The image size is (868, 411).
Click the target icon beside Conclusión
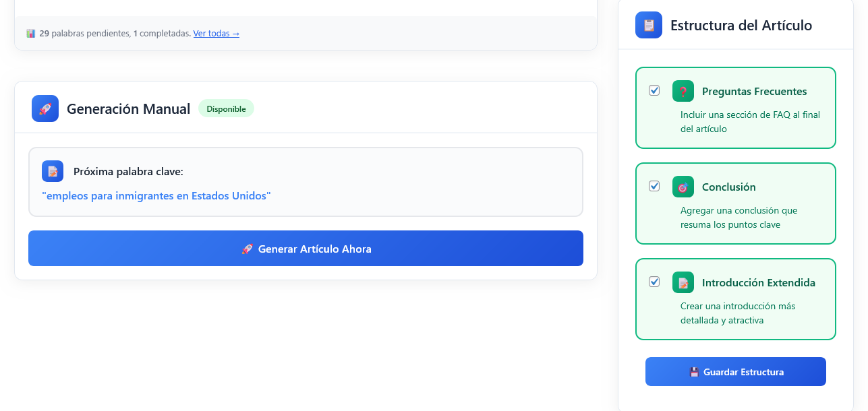(683, 187)
